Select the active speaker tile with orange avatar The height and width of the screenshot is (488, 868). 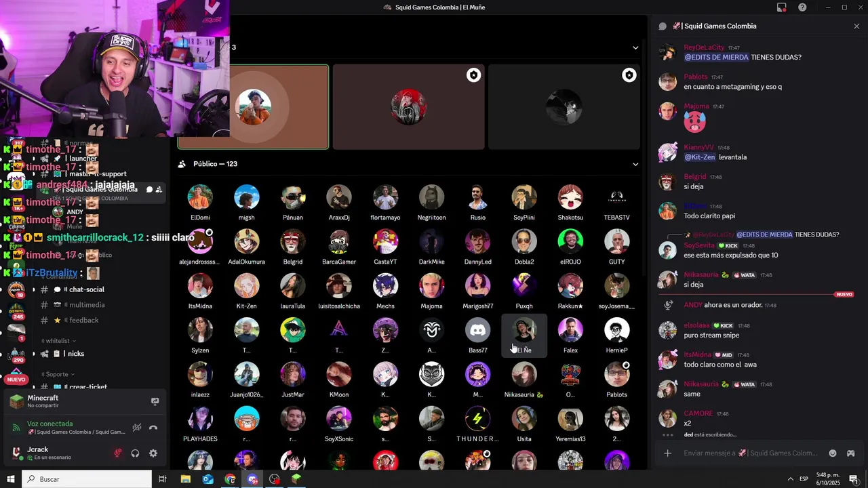254,106
